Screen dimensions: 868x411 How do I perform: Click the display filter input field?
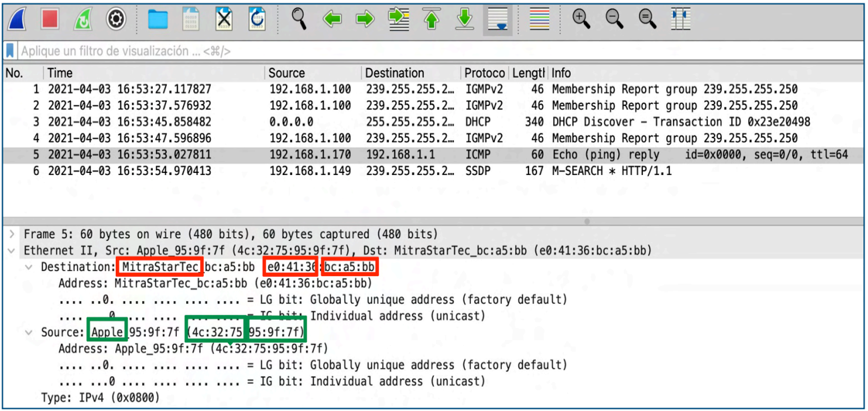[439, 51]
